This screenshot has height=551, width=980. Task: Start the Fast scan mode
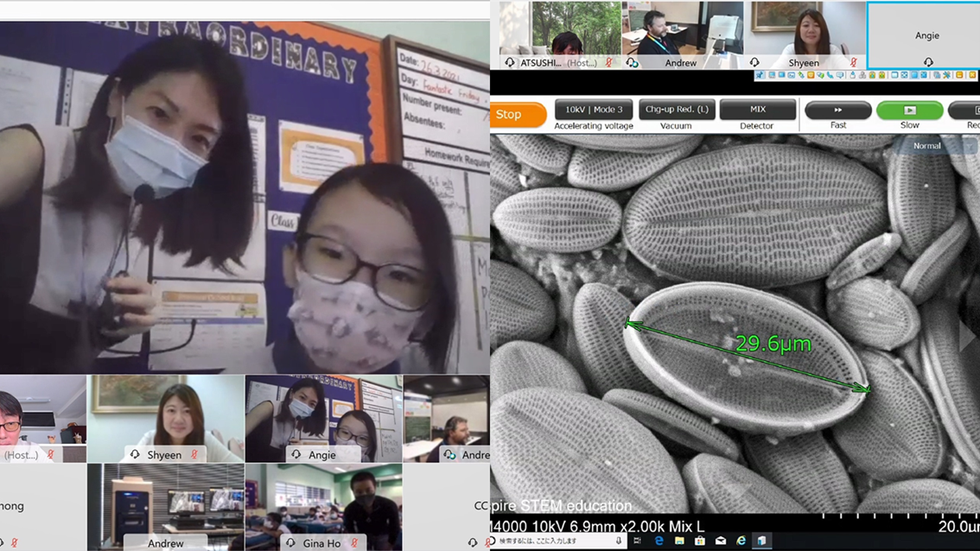pos(837,111)
